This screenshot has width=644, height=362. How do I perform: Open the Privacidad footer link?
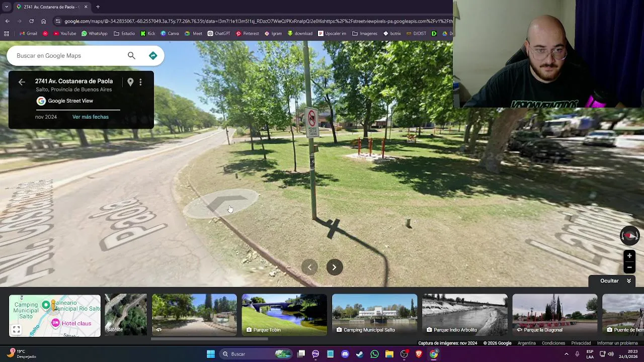pos(581,343)
